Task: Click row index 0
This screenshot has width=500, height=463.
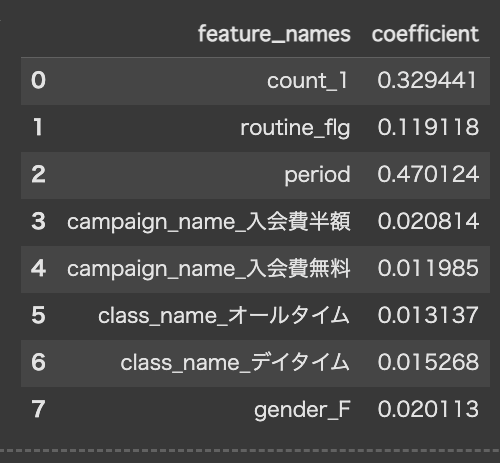Action: click(38, 80)
